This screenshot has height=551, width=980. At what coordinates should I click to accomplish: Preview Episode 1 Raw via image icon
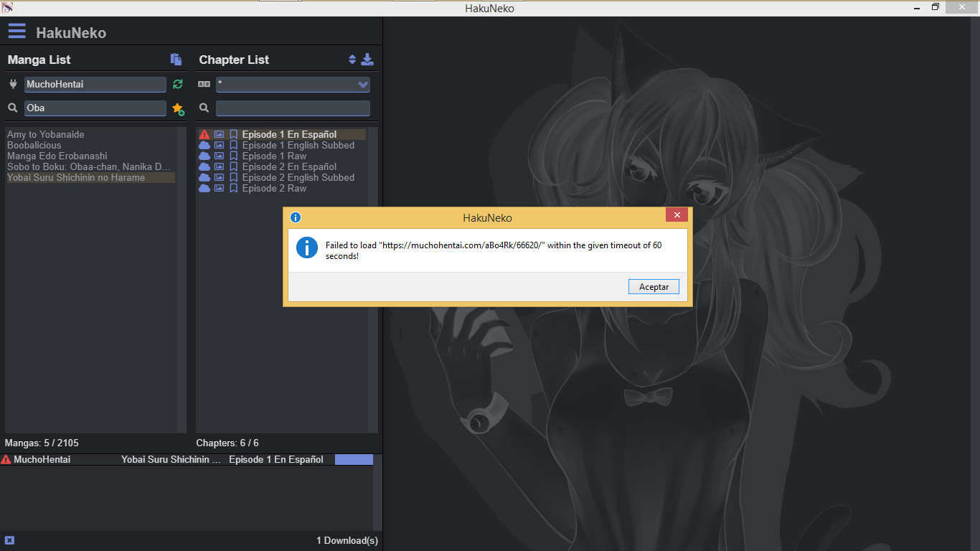[220, 156]
